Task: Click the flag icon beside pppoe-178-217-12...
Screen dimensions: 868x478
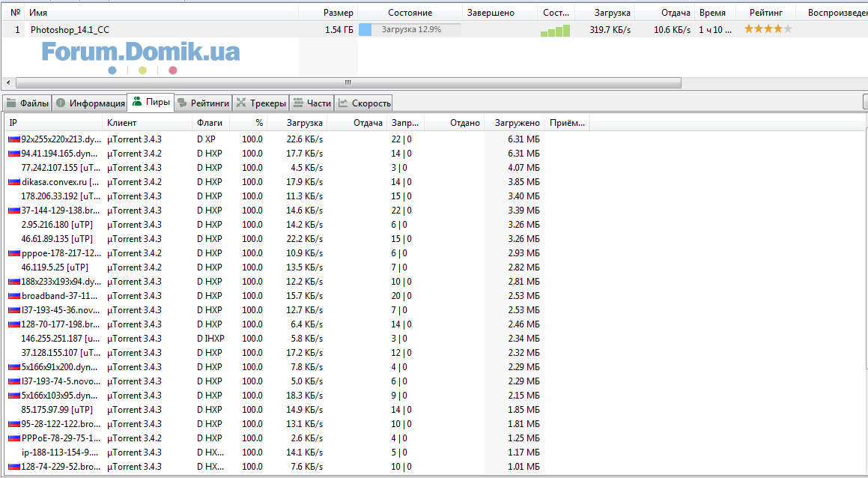Action: pyautogui.click(x=14, y=253)
